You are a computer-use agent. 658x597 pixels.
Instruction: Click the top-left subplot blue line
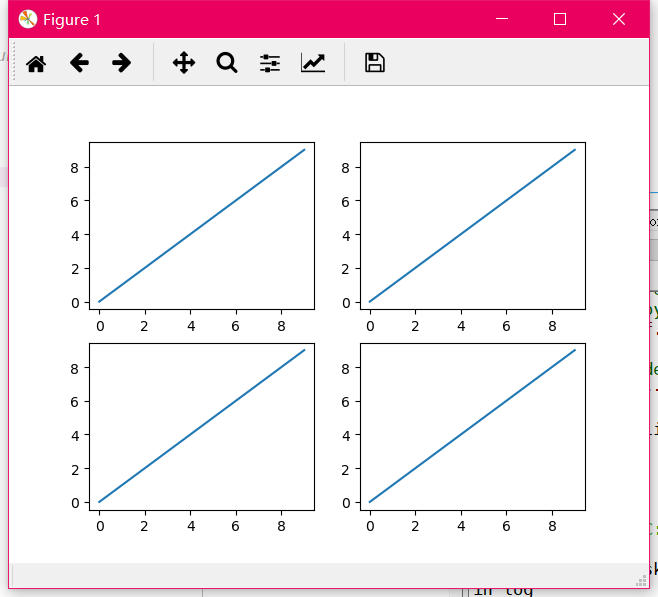coord(202,225)
